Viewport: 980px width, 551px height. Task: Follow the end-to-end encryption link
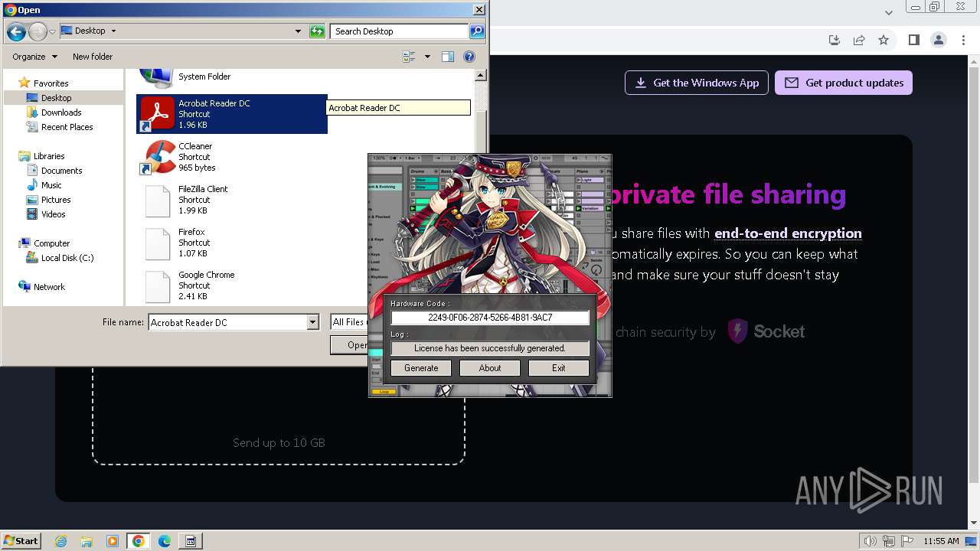coord(788,233)
